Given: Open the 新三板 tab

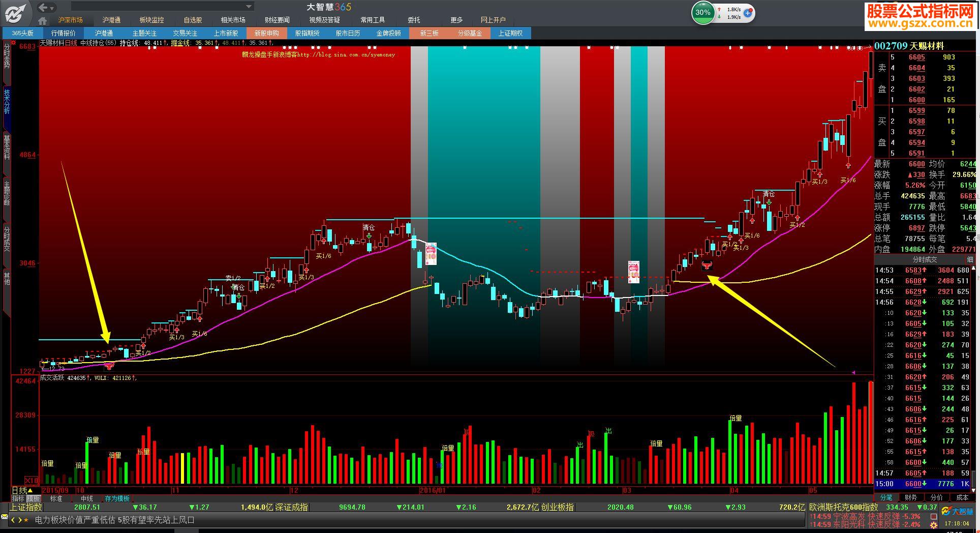Looking at the screenshot, I should [x=430, y=33].
